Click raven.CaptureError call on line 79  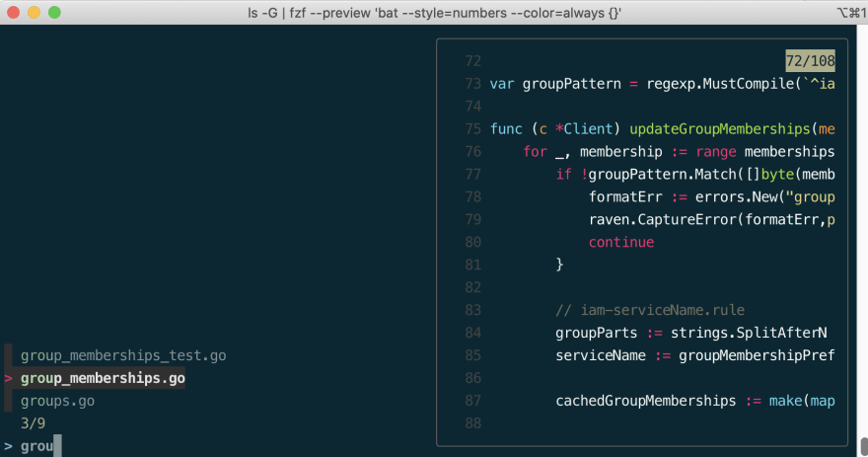[711, 220]
